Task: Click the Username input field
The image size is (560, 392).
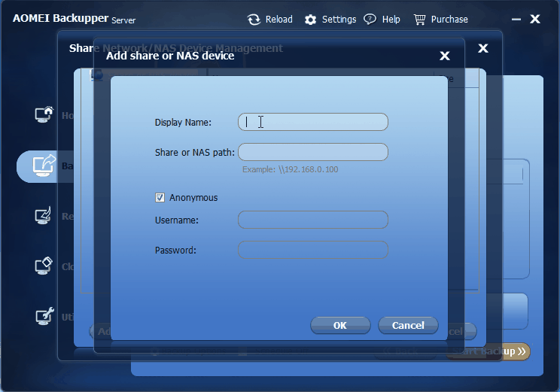Action: [313, 220]
